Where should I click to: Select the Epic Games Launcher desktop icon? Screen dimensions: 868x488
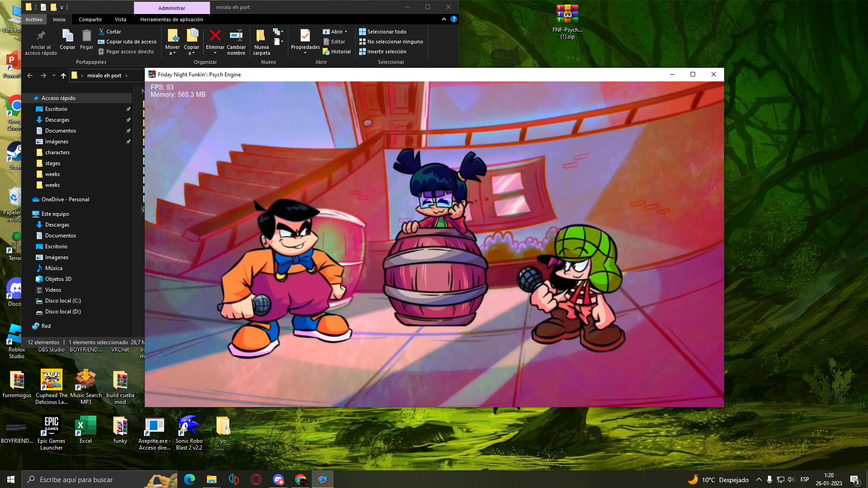[x=51, y=433]
